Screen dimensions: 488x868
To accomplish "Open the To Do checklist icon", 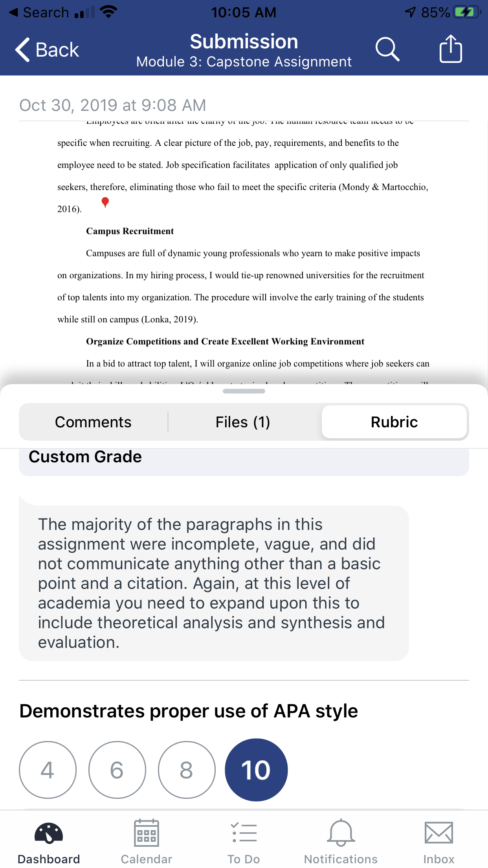I will coord(244,833).
